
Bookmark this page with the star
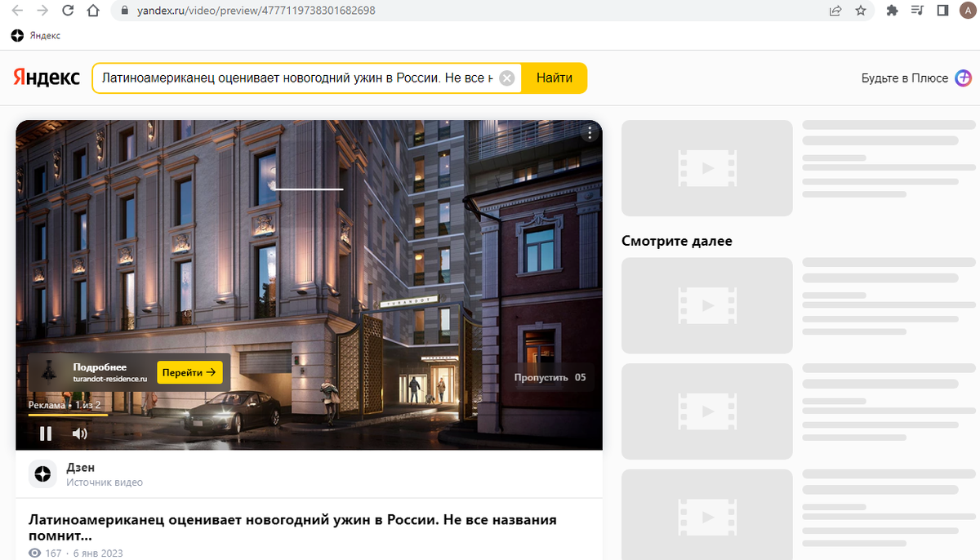point(860,11)
